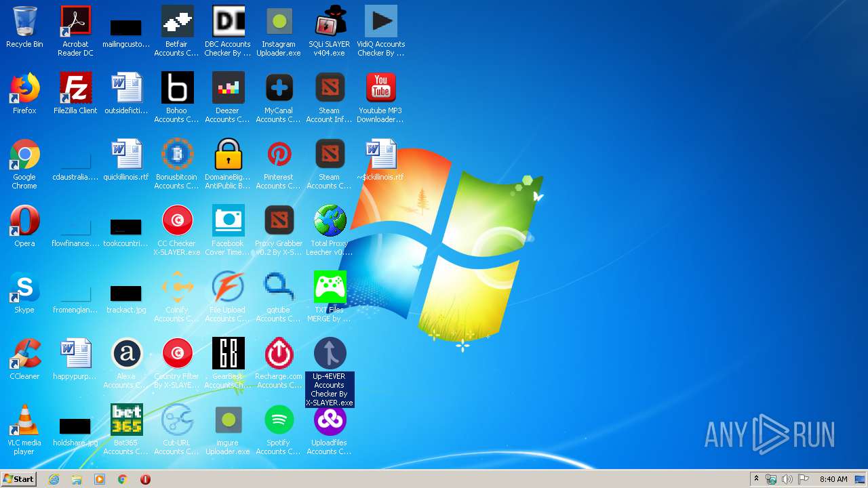Click the taskbar clock showing 8:40 AM
Image resolution: width=868 pixels, height=488 pixels.
point(833,479)
